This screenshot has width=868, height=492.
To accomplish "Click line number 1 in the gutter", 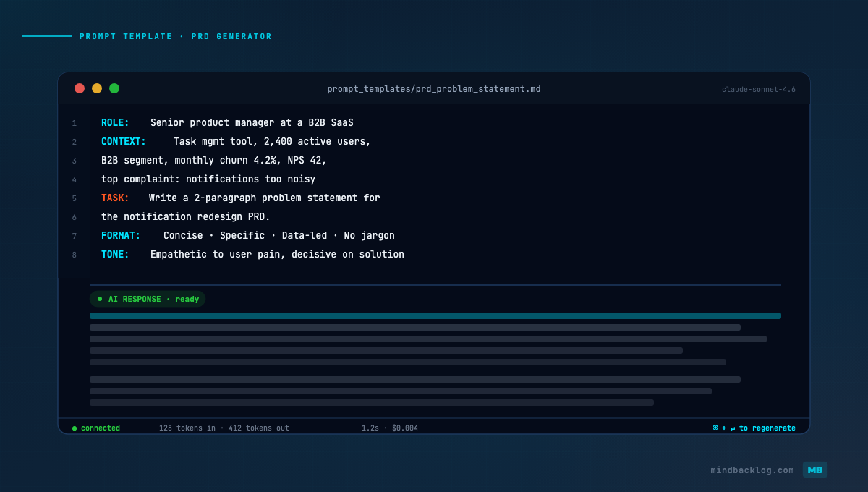I will tap(74, 124).
